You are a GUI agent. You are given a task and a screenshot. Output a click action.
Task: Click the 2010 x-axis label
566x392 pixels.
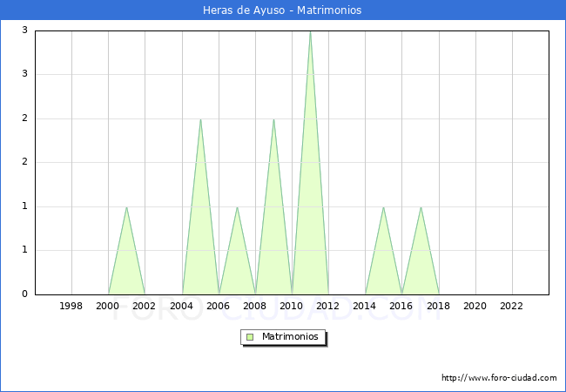tap(292, 306)
